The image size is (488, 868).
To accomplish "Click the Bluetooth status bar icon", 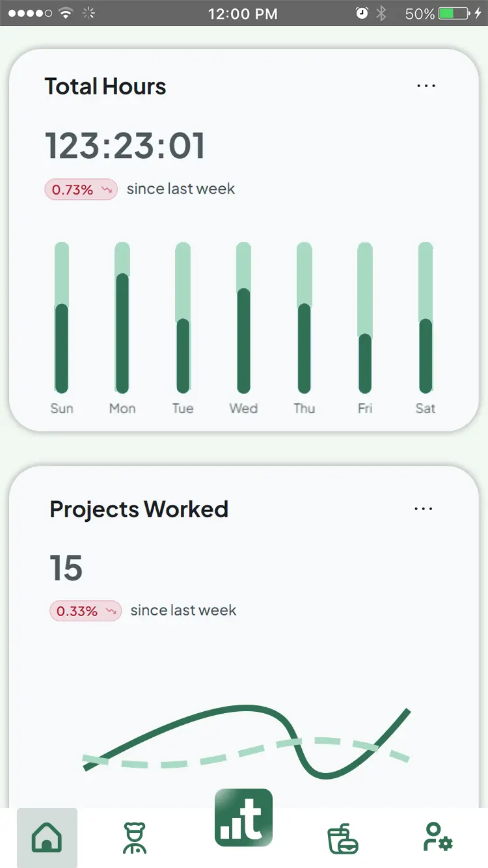I will [382, 13].
